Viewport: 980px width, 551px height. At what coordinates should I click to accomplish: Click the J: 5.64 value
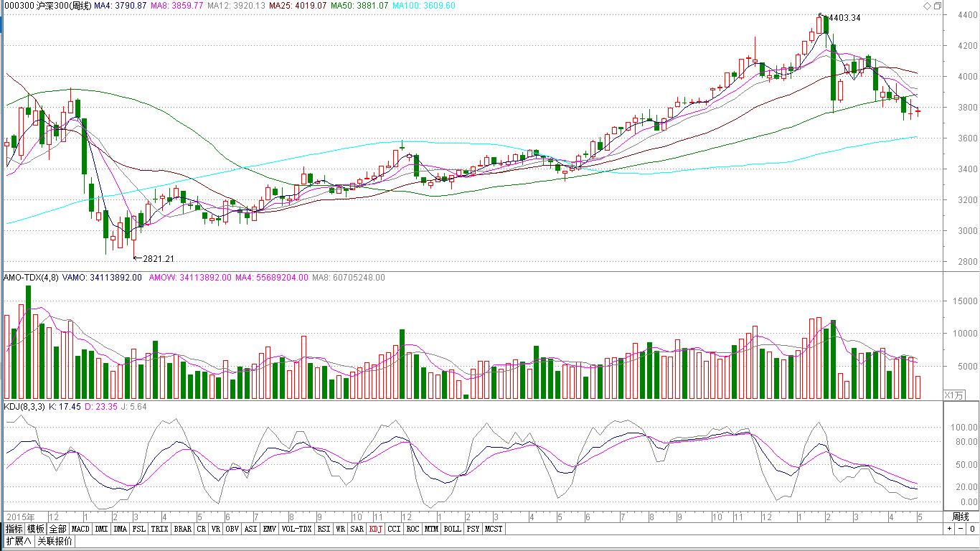(134, 407)
